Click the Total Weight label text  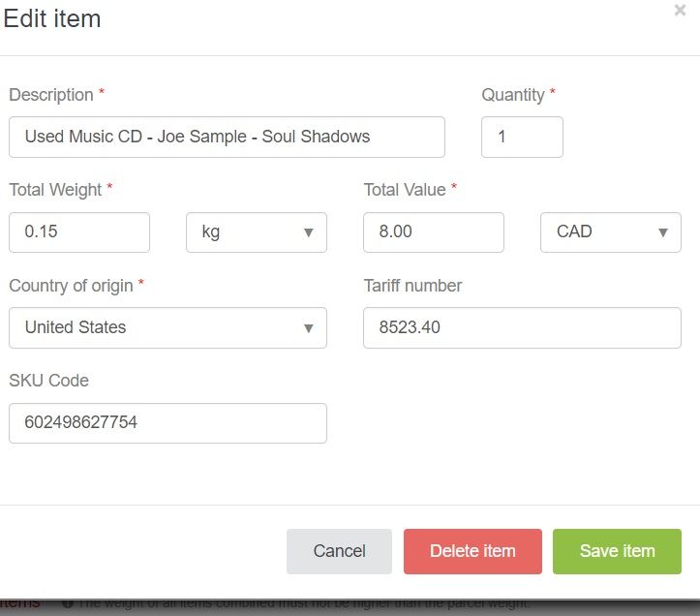coord(55,190)
